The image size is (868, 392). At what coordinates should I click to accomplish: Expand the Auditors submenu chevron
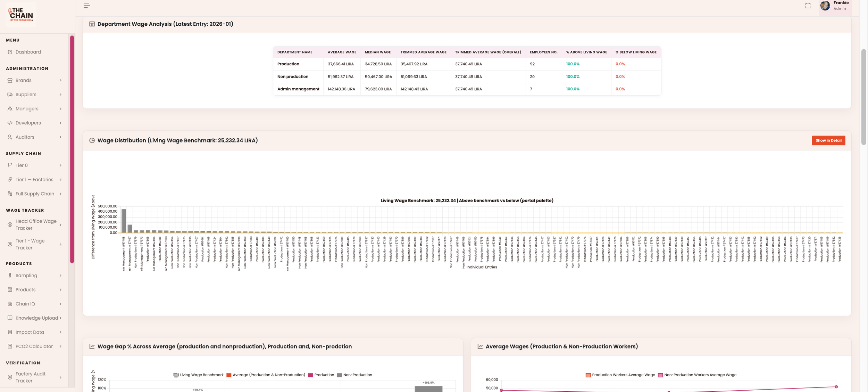[x=60, y=137]
